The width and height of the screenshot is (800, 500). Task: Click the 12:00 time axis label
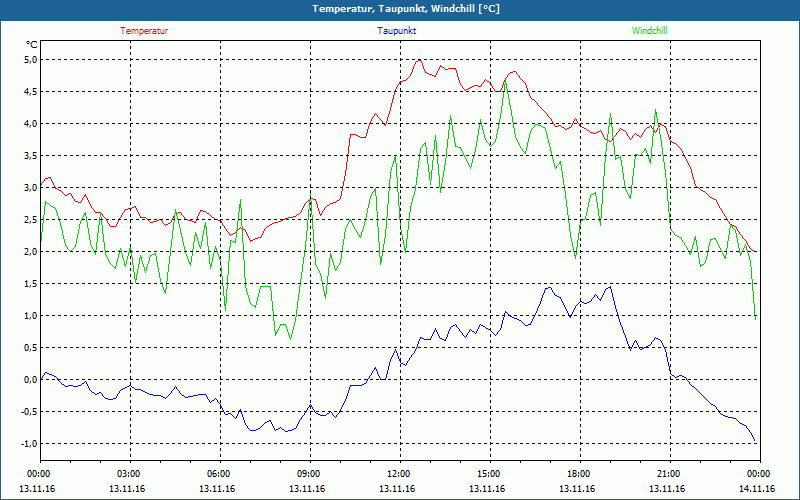point(400,474)
